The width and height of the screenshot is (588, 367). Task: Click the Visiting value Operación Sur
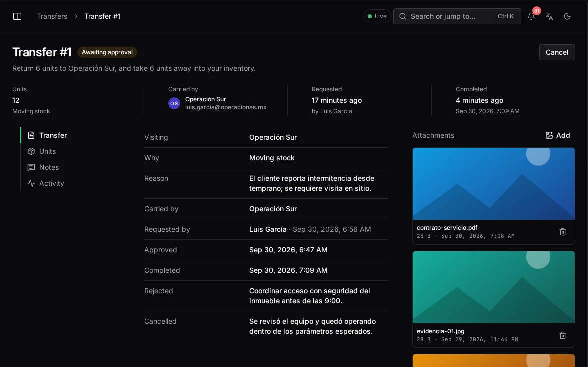(x=273, y=137)
